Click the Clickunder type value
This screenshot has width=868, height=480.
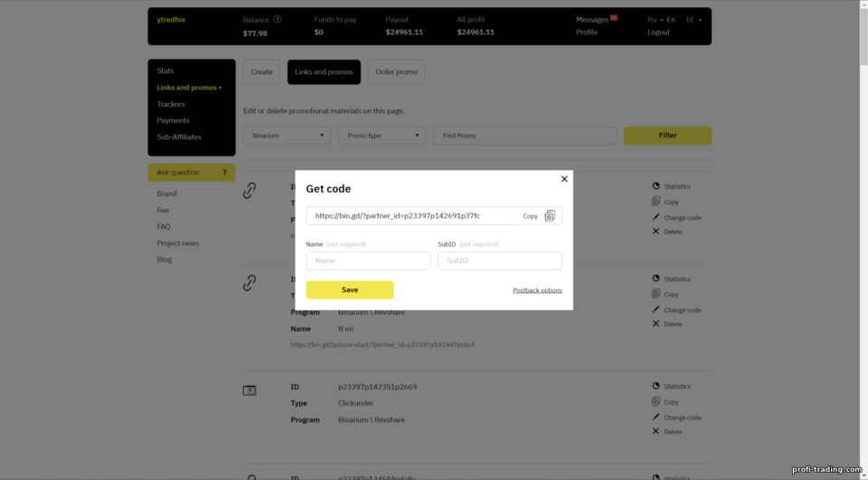coord(356,403)
